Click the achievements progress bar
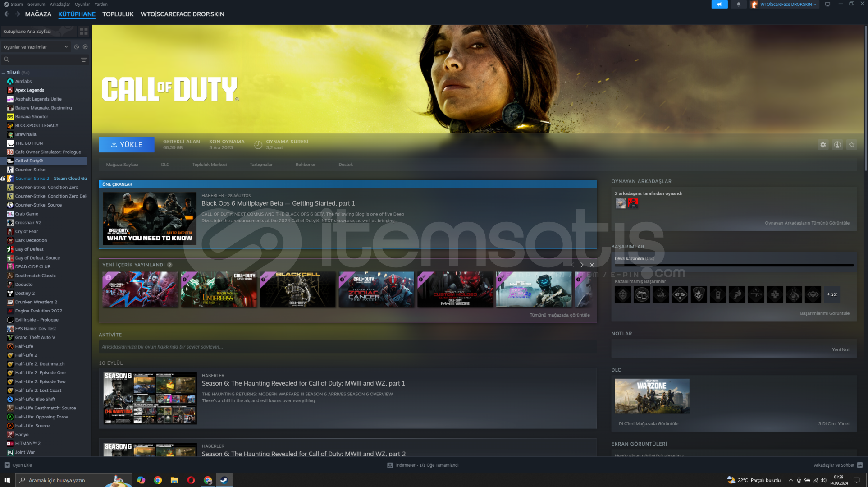868x487 pixels. [734, 265]
